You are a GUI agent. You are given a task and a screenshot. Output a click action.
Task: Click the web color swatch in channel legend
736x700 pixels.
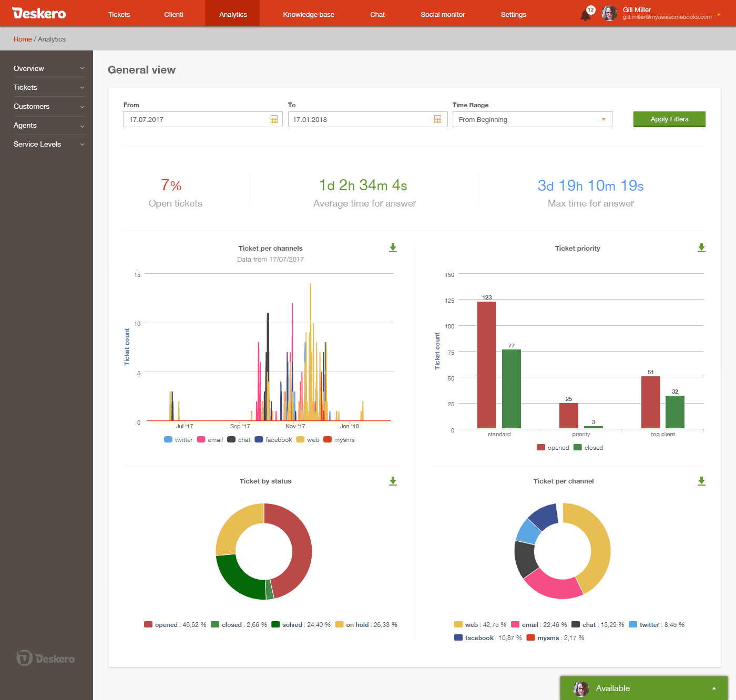(458, 625)
